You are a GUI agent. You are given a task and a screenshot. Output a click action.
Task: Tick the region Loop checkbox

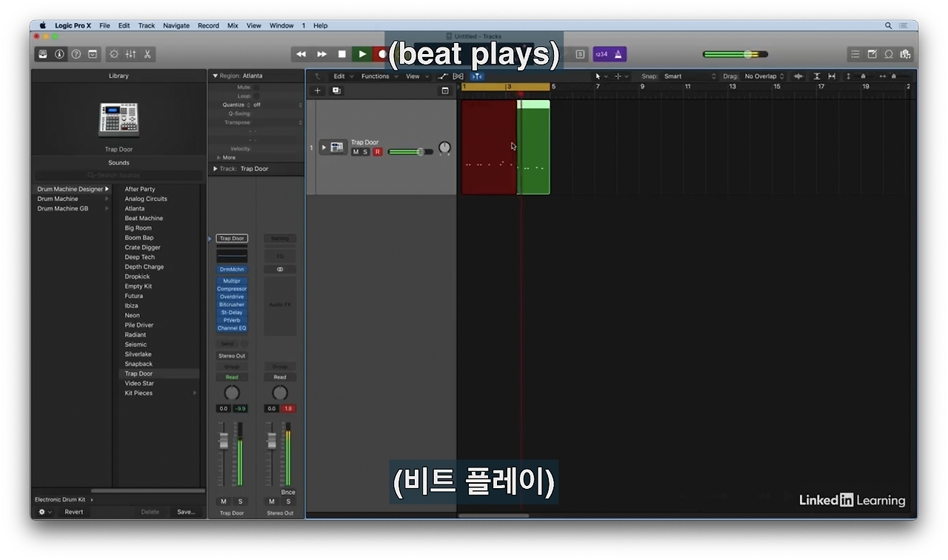(256, 96)
